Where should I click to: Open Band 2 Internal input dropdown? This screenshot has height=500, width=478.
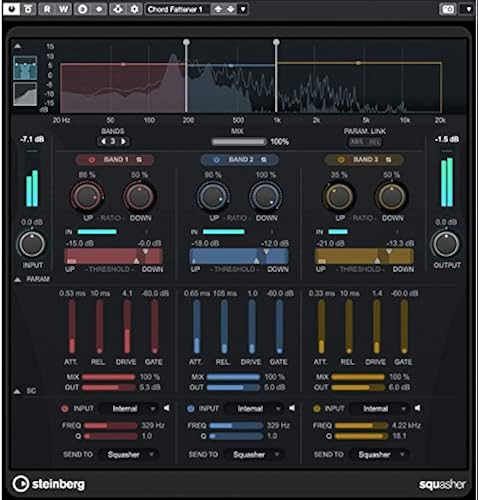click(254, 409)
